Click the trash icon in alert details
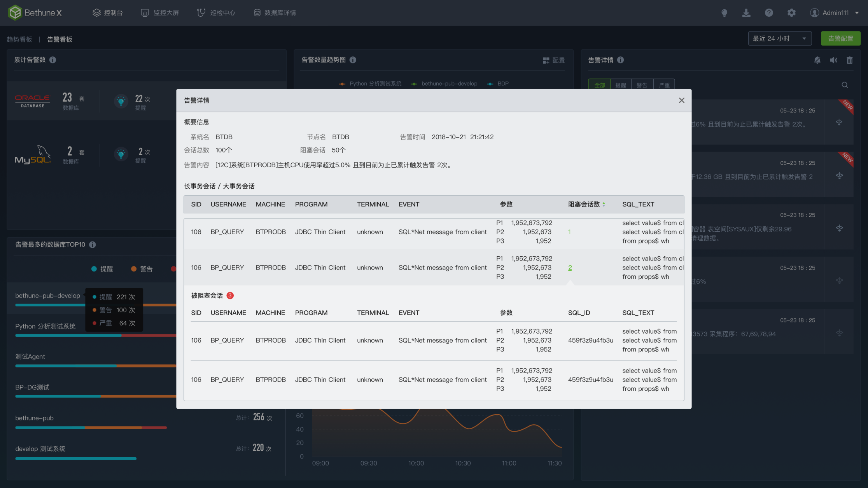 pos(850,60)
